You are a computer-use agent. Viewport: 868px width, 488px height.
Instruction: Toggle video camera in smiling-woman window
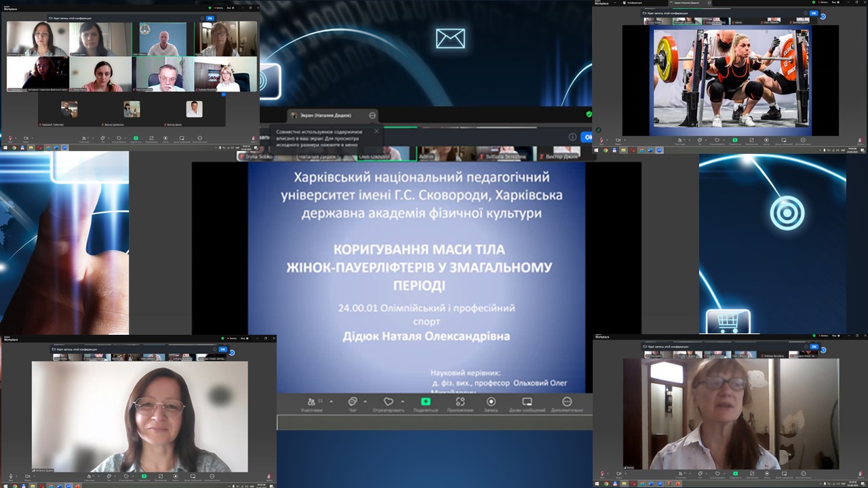[x=27, y=476]
